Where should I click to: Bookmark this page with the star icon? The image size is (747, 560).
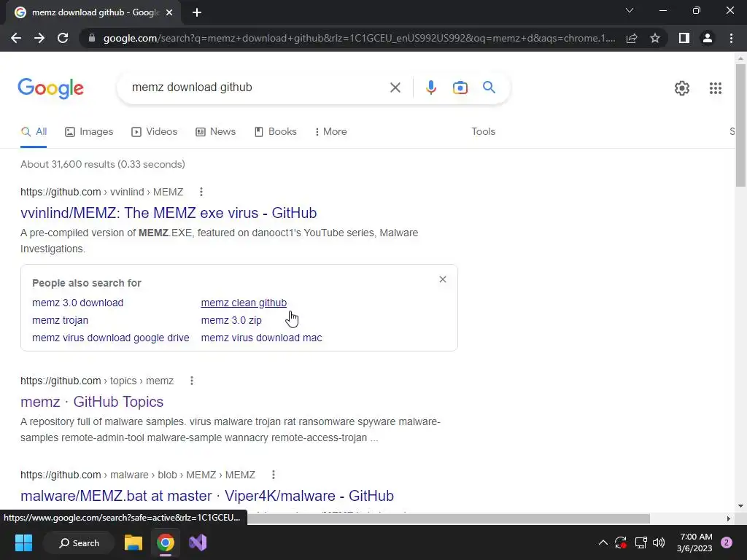click(655, 38)
